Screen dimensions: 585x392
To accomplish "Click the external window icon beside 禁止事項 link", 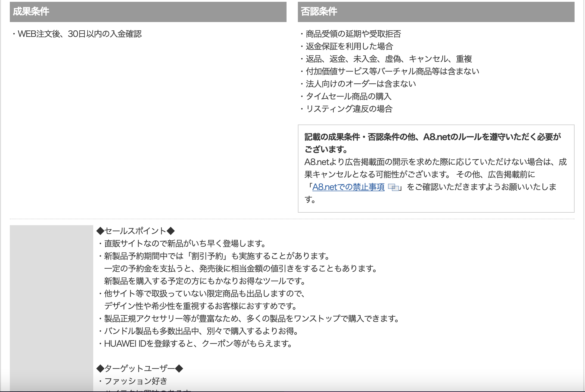I will click(393, 188).
